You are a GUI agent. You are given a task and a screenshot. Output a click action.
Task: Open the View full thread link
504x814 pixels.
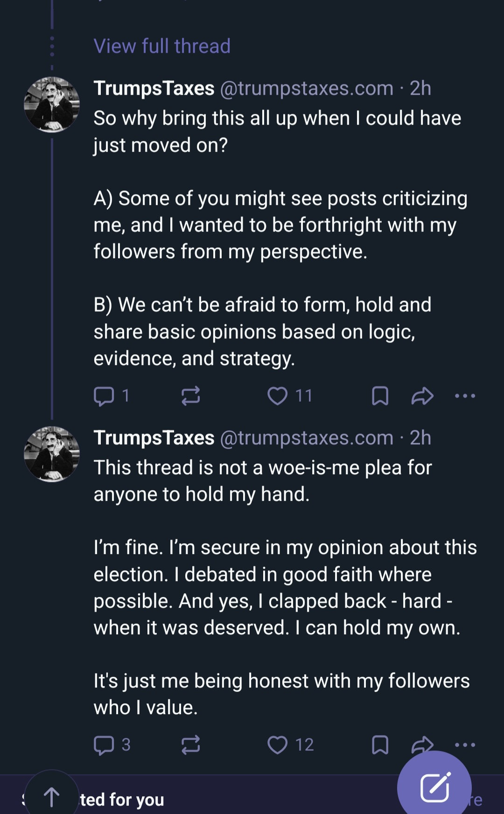click(161, 46)
